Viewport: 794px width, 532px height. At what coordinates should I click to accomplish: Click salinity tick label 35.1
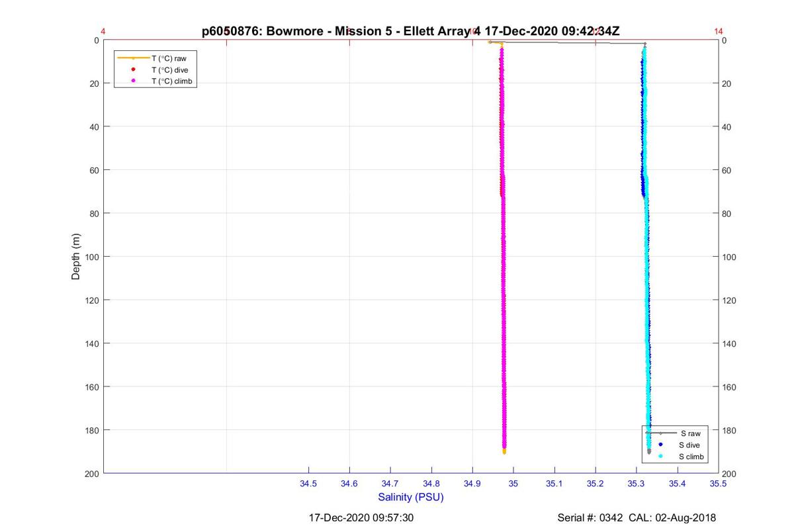pyautogui.click(x=554, y=484)
